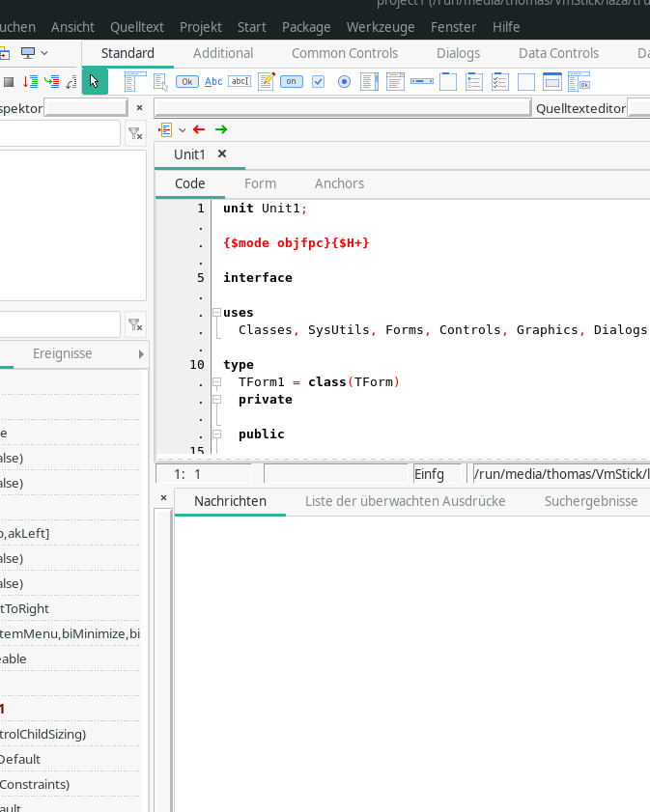Screen dimensions: 650x812
Task: Jump forward with green right arrow
Action: pos(221,129)
